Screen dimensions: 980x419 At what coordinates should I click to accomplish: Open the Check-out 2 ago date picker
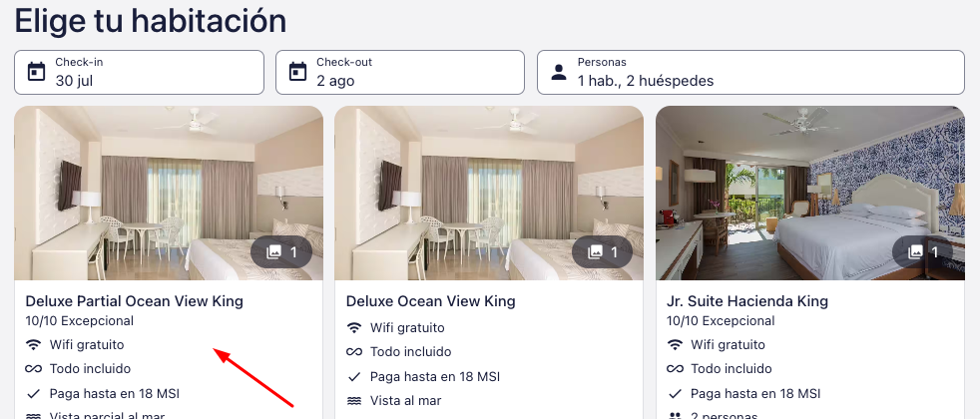[400, 73]
